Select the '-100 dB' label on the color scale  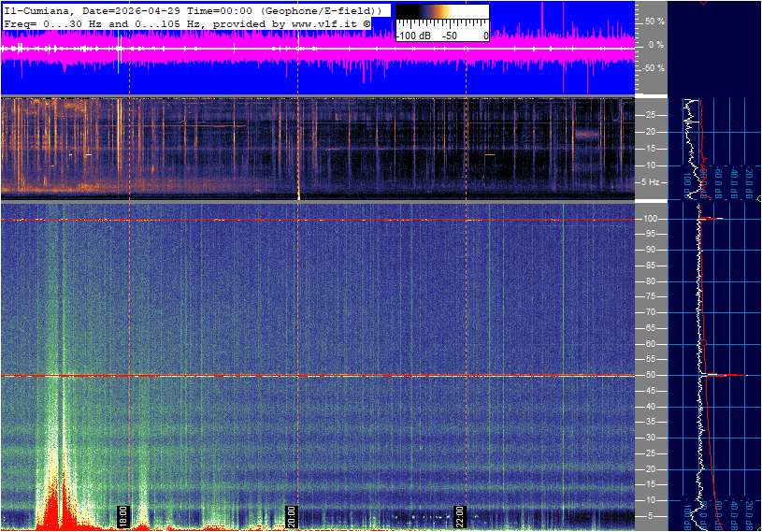click(x=413, y=36)
